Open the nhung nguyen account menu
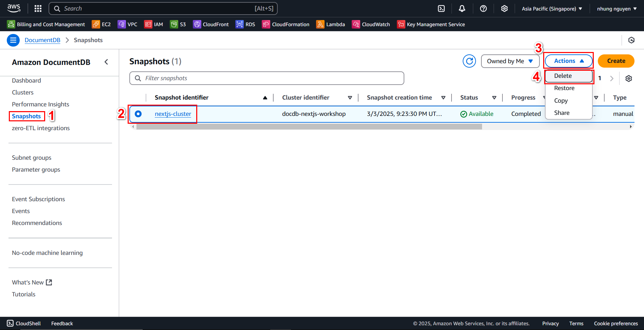644x330 pixels. click(617, 9)
